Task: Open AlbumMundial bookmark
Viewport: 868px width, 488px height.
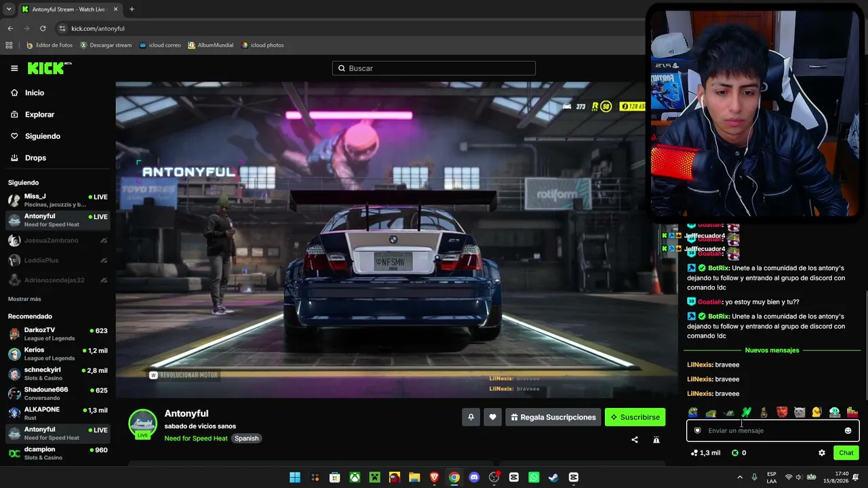Action: (211, 45)
